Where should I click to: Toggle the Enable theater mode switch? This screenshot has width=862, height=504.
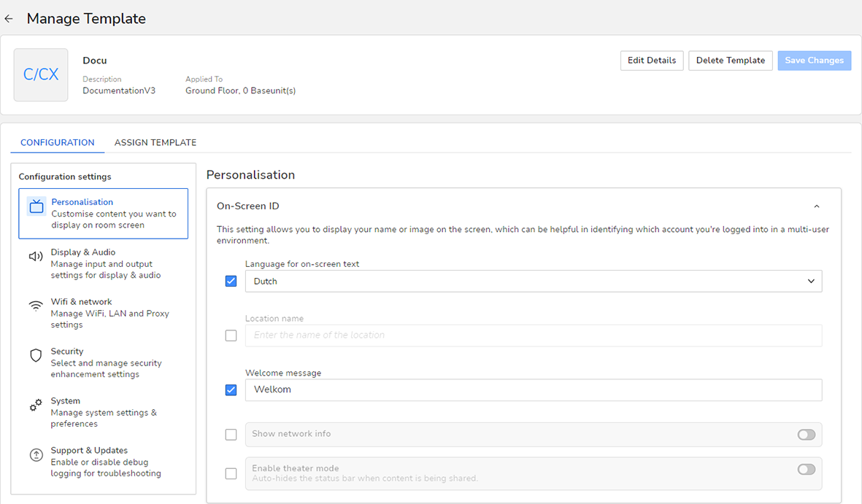807,470
